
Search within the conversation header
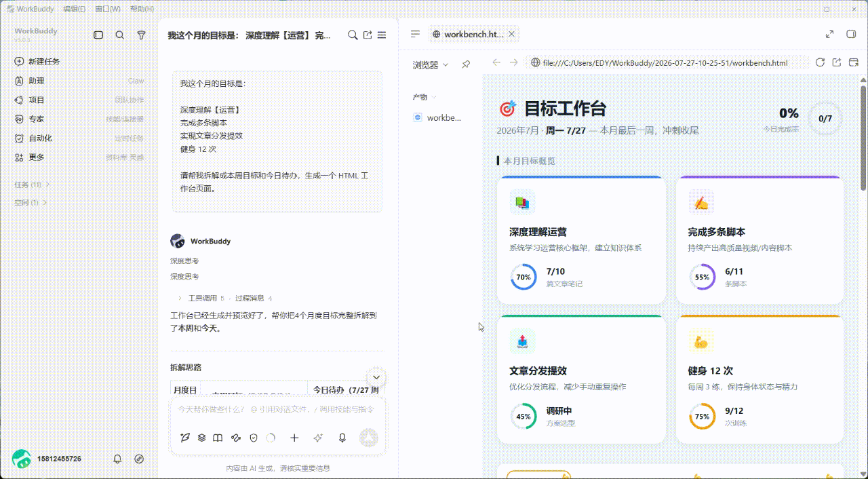click(x=353, y=35)
